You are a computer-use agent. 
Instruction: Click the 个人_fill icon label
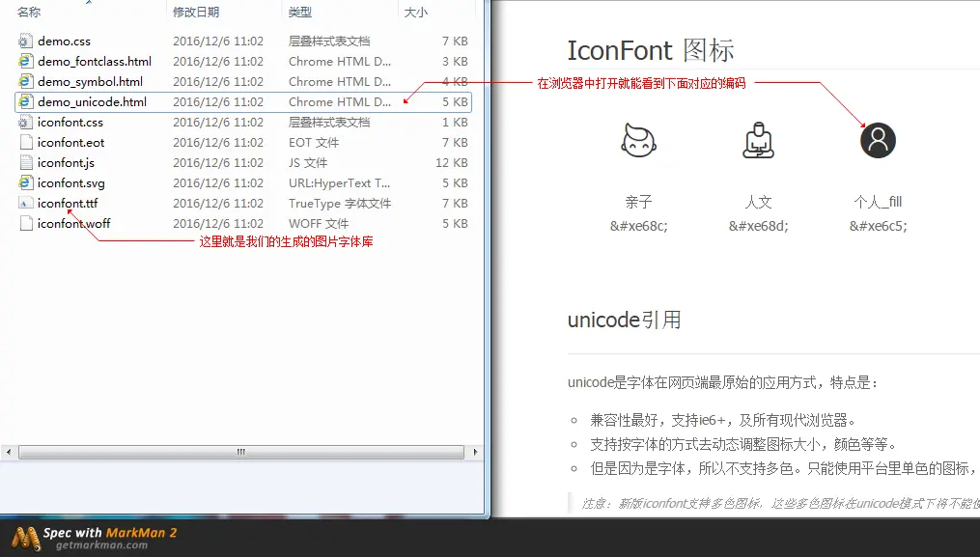pyautogui.click(x=878, y=202)
